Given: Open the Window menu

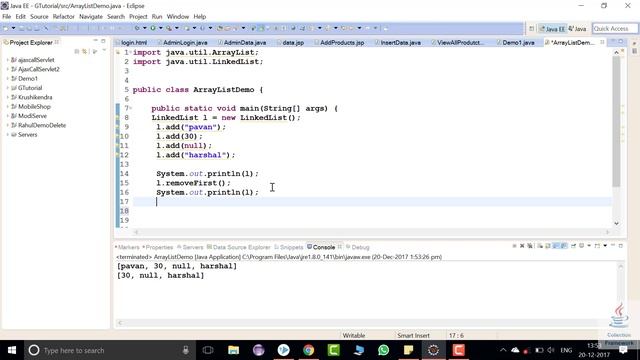Looking at the screenshot, I should coord(178,16).
